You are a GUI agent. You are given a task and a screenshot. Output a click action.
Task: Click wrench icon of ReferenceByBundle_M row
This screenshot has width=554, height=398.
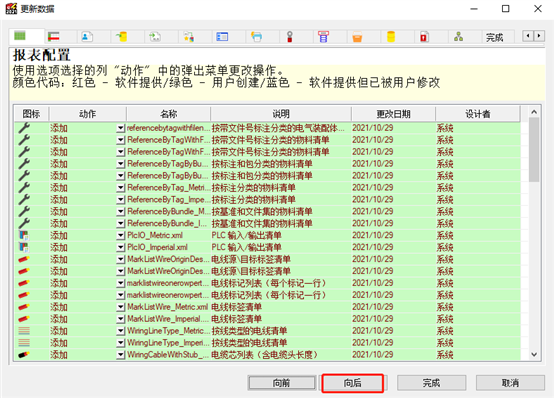[x=24, y=211]
